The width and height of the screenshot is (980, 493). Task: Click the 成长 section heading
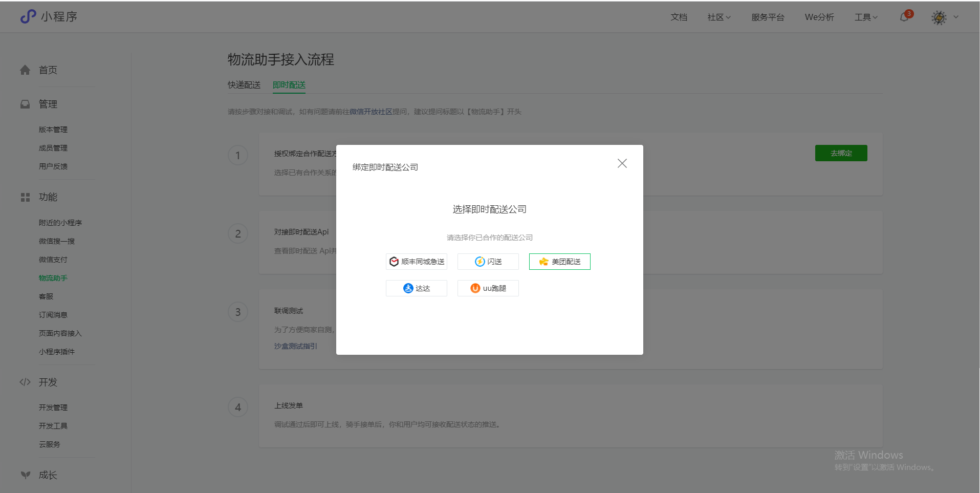click(48, 475)
